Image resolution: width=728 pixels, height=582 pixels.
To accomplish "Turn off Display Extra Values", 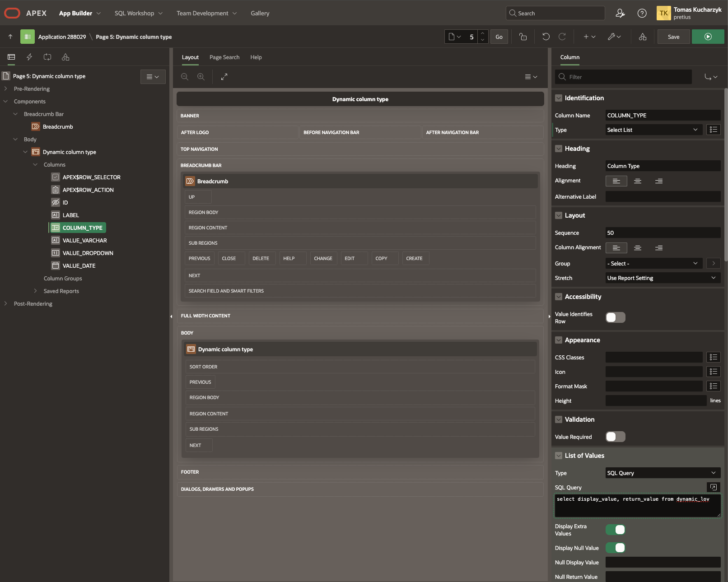I will click(x=615, y=530).
